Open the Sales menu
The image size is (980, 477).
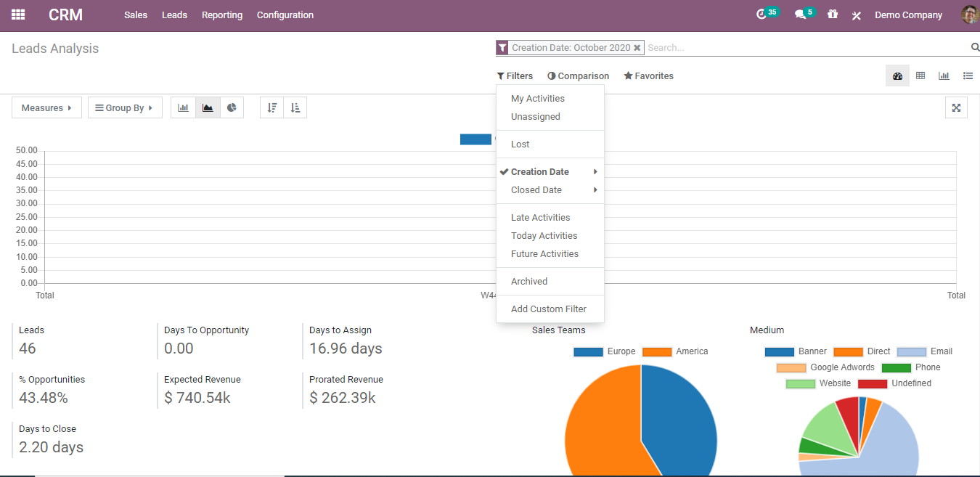point(136,15)
